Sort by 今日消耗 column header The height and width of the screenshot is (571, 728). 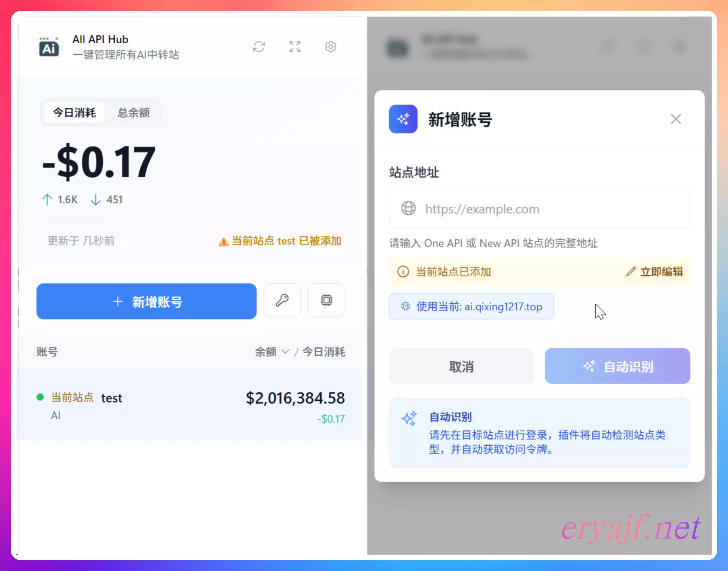[x=323, y=352]
